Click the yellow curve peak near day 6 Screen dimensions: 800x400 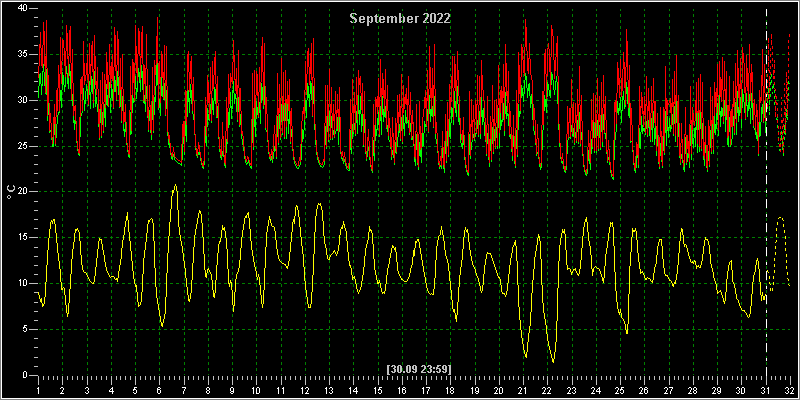tap(176, 185)
